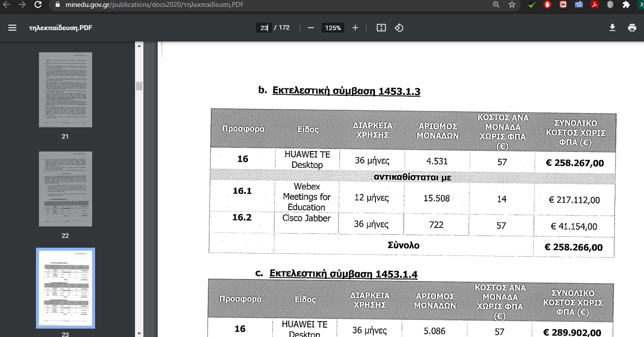Click 'Είδος' header in the 1453.1.3 table
The width and height of the screenshot is (644, 337).
308,130
